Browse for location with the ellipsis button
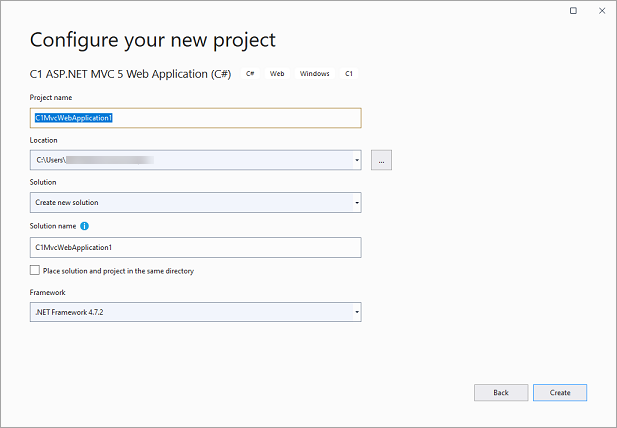Viewport: 617px width, 428px height. 381,160
